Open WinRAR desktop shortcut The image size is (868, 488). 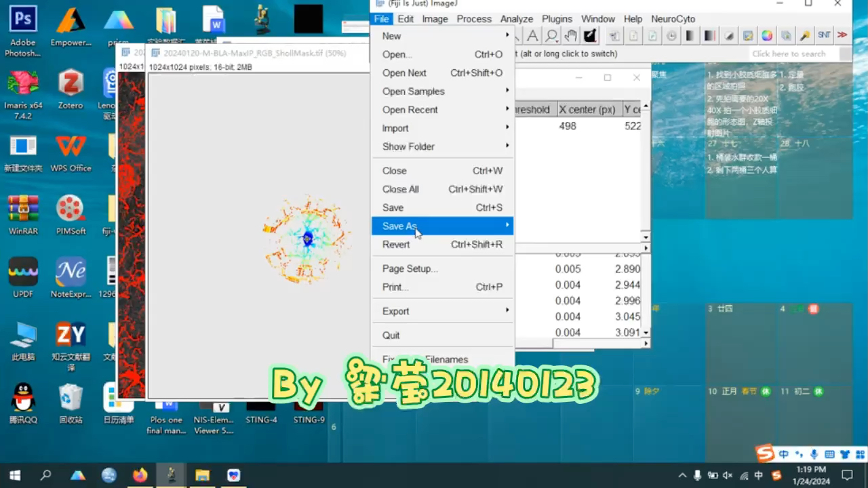(23, 215)
